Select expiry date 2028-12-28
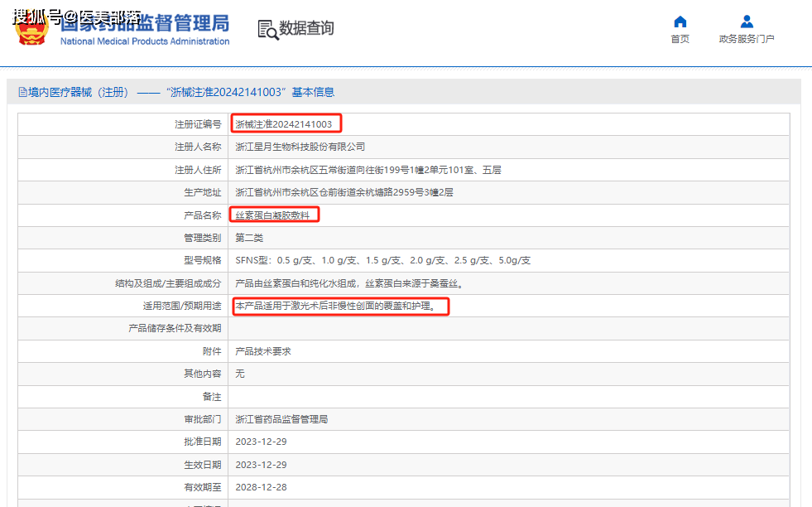The height and width of the screenshot is (507, 812). (261, 487)
